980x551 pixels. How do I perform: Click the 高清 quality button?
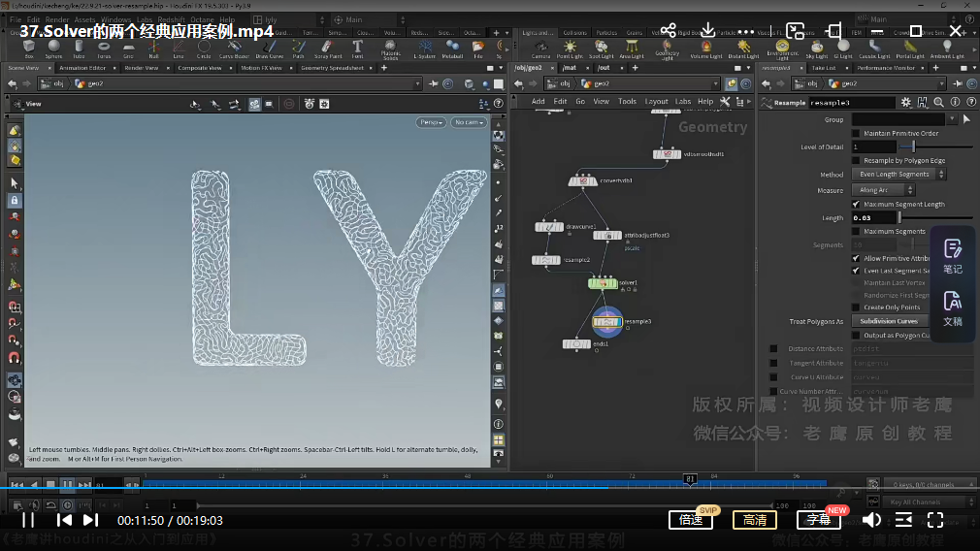(754, 520)
